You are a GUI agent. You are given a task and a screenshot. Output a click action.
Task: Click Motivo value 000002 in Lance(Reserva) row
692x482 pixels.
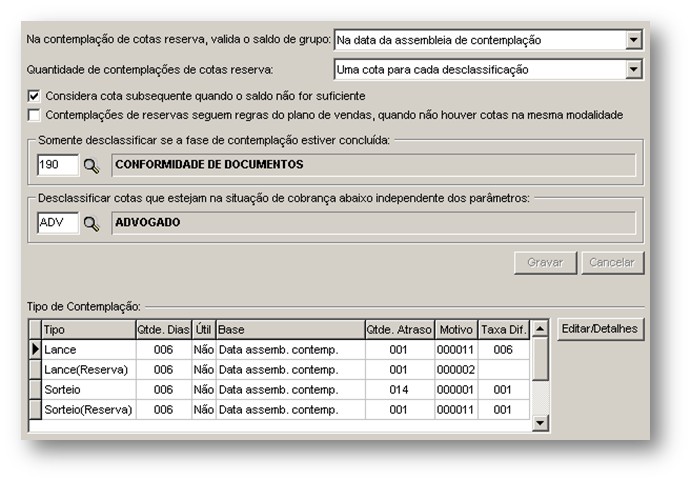456,369
